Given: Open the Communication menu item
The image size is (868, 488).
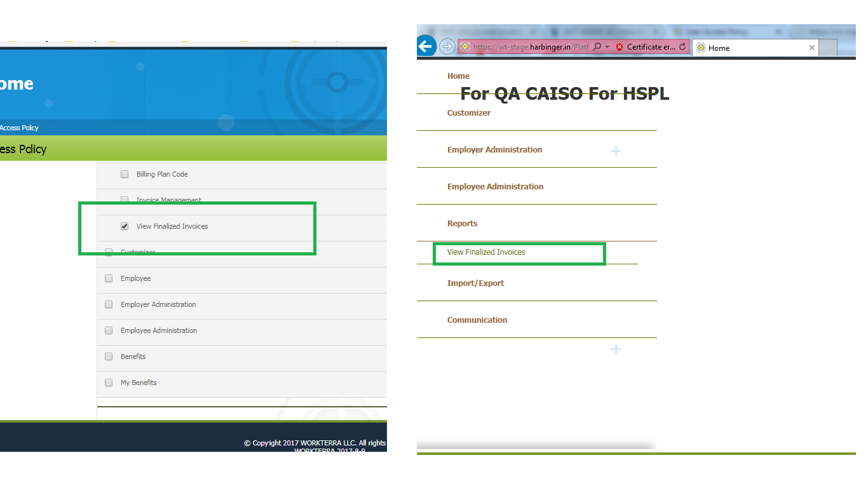Looking at the screenshot, I should tap(477, 320).
